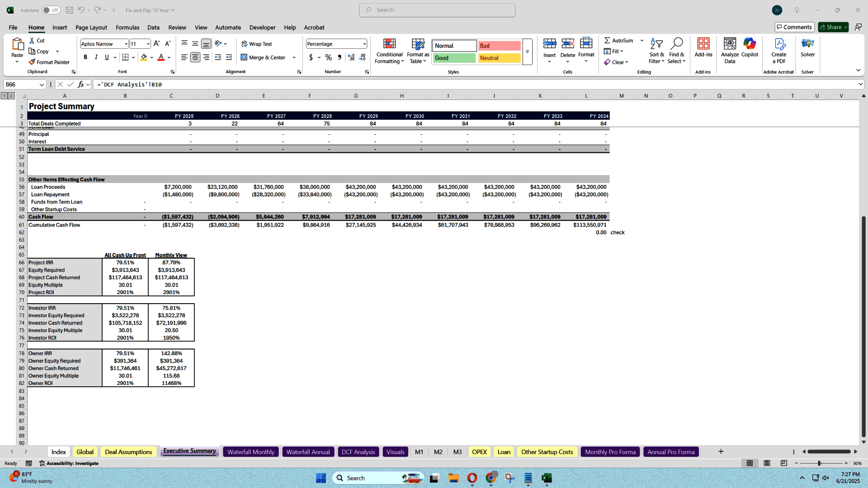Open the File menu
868x488 pixels.
[13, 28]
